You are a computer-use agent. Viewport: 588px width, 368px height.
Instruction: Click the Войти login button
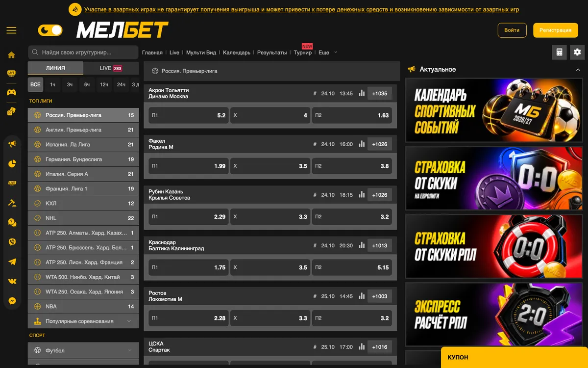[x=512, y=30]
